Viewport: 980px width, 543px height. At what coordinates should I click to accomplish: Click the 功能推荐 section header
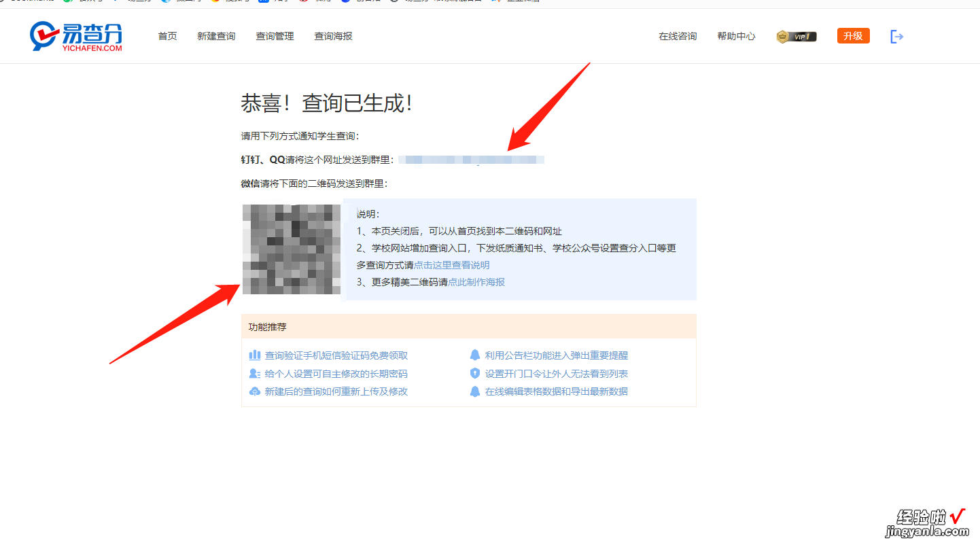coord(469,327)
